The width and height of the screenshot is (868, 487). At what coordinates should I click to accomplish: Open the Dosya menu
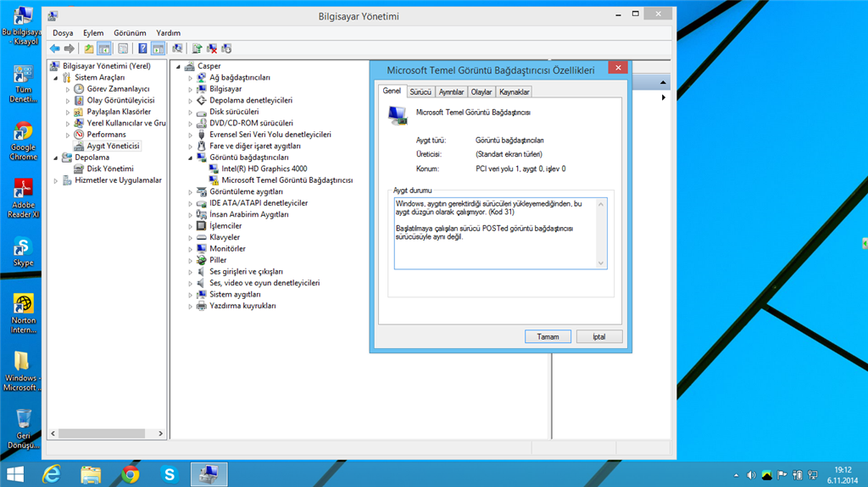[63, 33]
